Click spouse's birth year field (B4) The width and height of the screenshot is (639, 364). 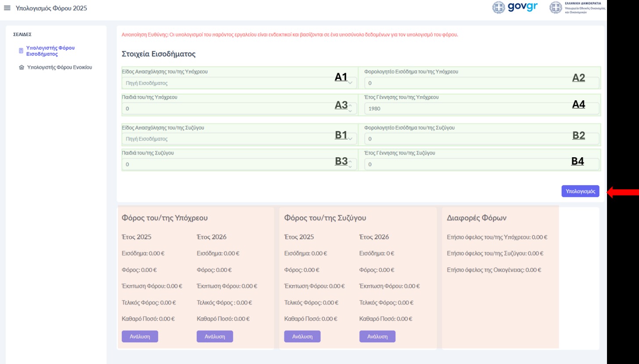[465, 164]
